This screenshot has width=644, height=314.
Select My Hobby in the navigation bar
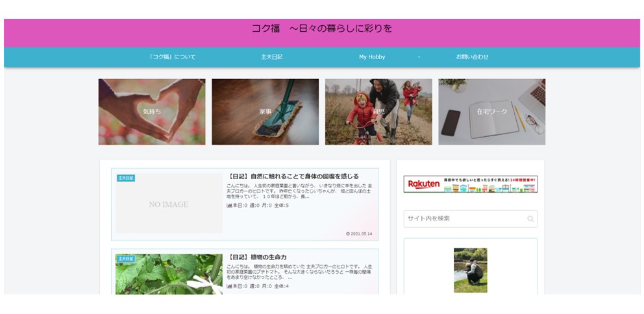coord(372,57)
